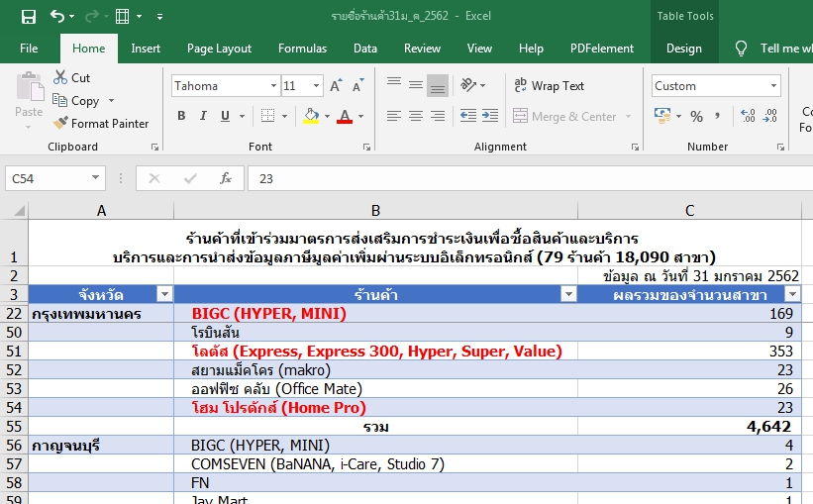The height and width of the screenshot is (504, 813).
Task: Toggle Bottom Align icon
Action: click(x=438, y=85)
